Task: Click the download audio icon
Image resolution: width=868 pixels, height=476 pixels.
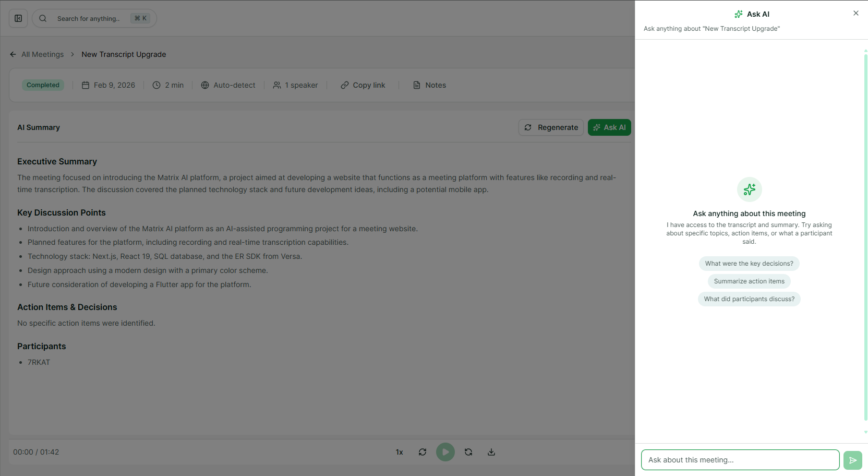Action: pos(491,452)
